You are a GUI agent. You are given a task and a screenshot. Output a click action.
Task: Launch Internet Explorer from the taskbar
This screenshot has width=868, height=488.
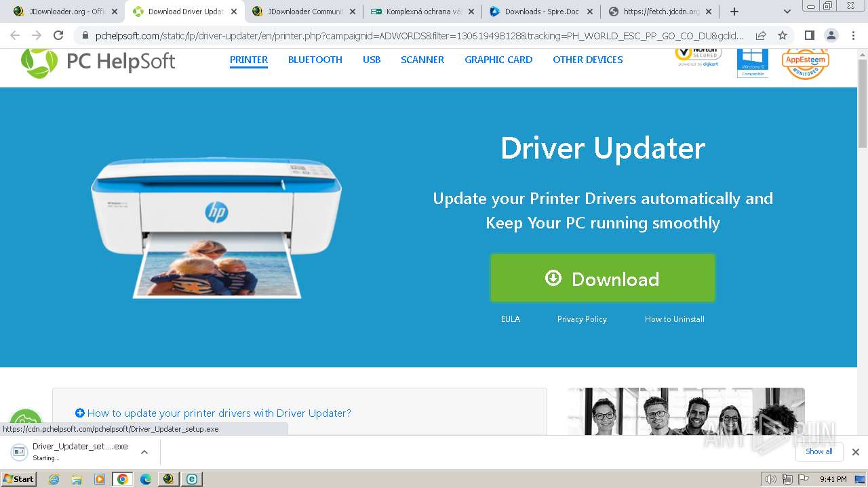coord(54,479)
